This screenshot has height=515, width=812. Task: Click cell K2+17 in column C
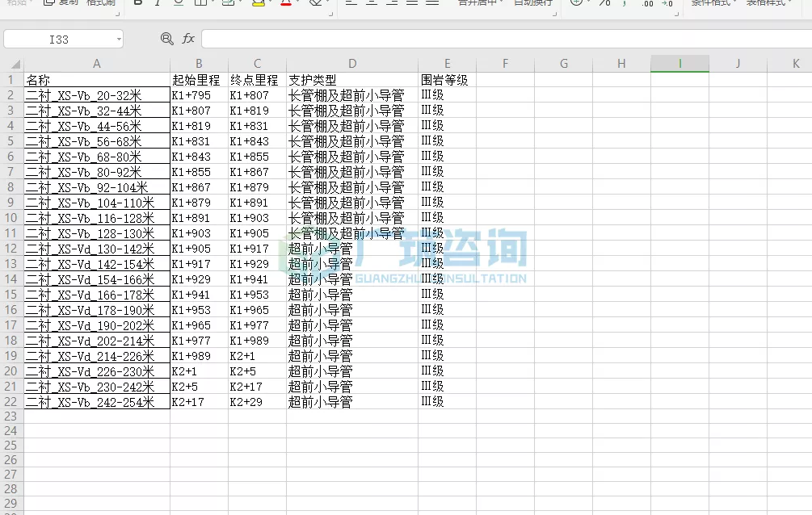click(258, 387)
